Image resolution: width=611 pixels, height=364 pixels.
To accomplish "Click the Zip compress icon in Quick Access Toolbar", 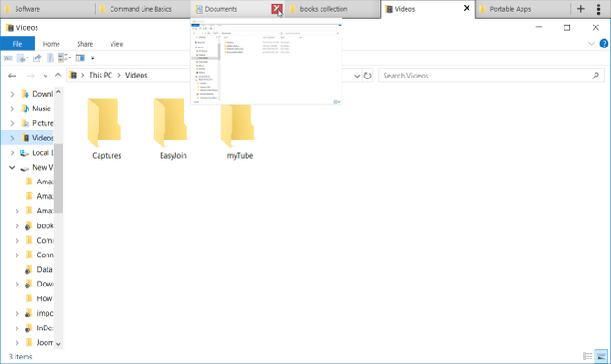I will (x=50, y=58).
